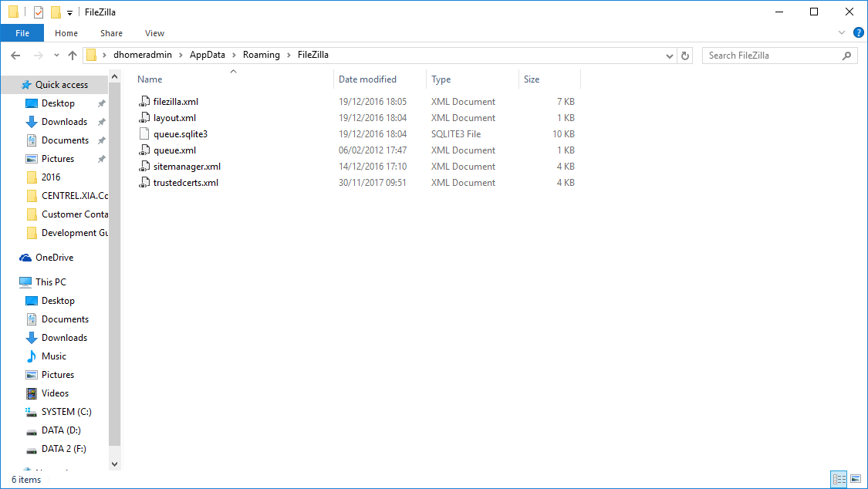Switch to the View ribbon tab
Image resolution: width=868 pixels, height=489 pixels.
click(x=154, y=33)
